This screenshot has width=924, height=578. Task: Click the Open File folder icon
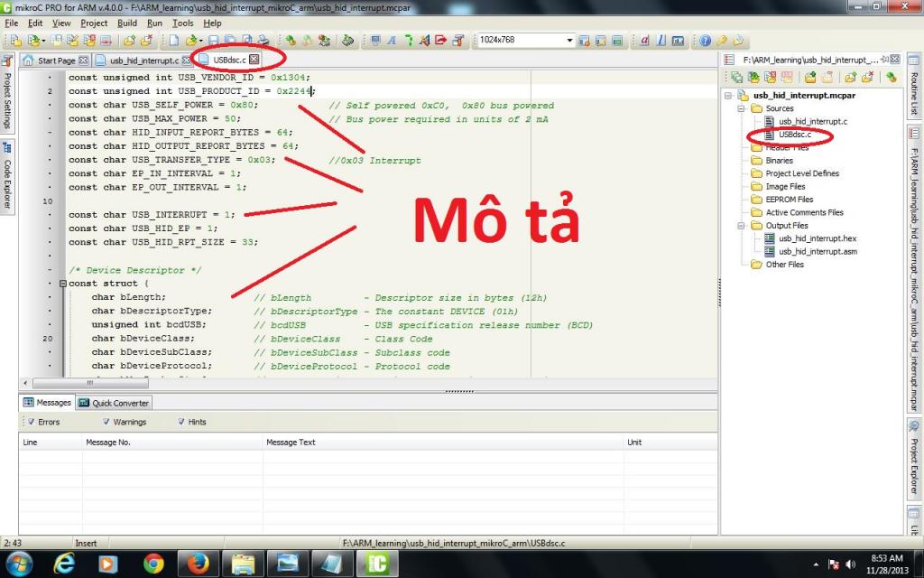190,40
